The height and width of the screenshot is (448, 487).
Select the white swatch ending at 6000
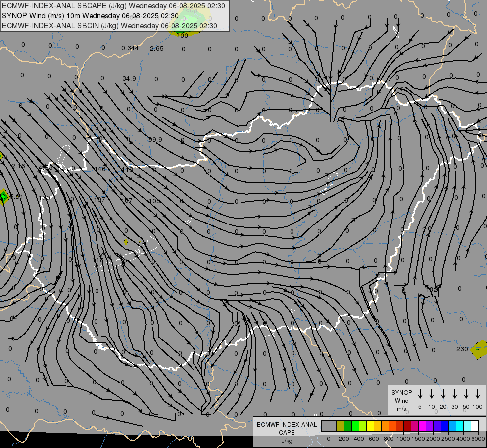pos(474,426)
